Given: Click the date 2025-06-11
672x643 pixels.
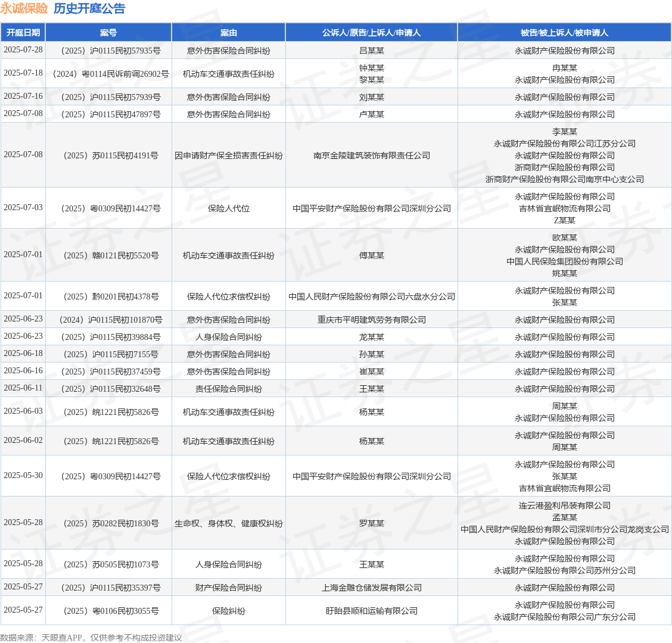Looking at the screenshot, I should pos(23,387).
